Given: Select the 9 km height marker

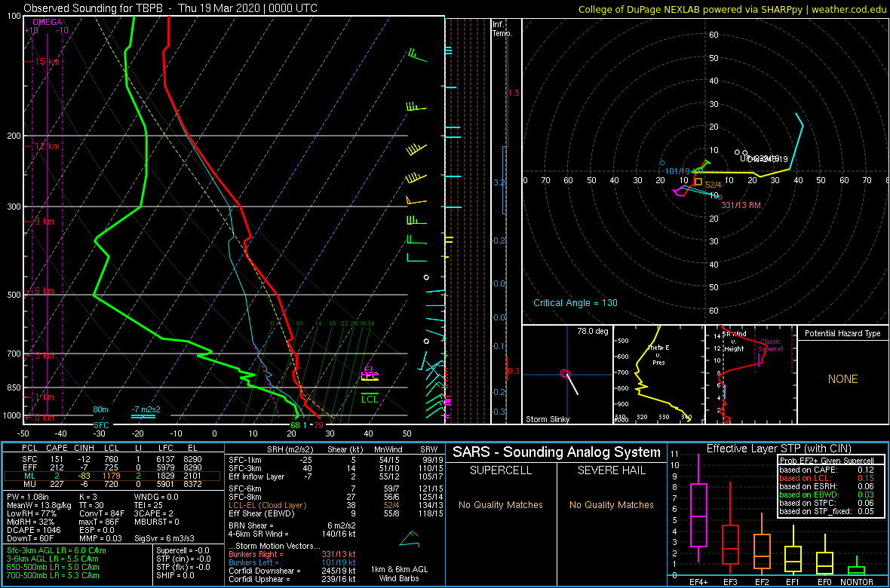Looking at the screenshot, I should pos(43,222).
